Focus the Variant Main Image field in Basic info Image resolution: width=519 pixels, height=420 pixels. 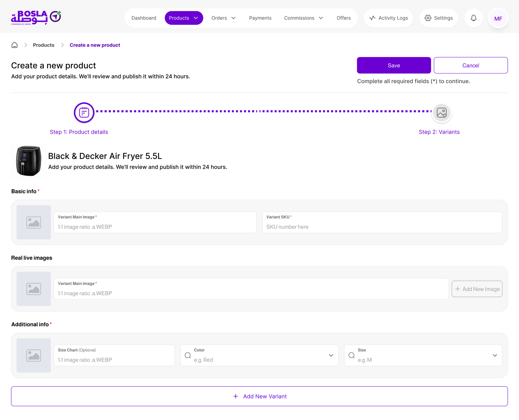pos(155,222)
